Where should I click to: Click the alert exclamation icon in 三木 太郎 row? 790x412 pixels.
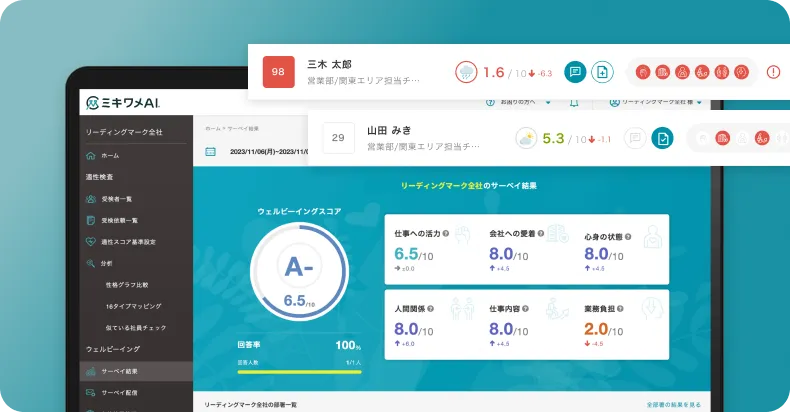(773, 72)
